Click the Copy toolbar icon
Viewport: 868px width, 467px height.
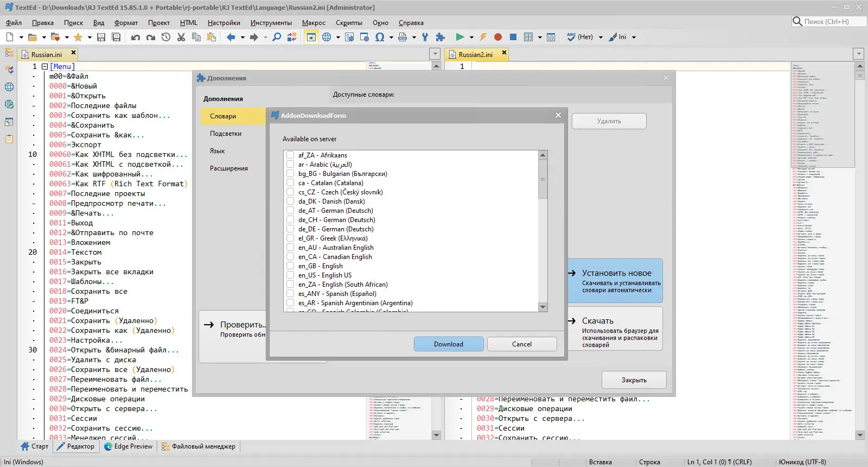pyautogui.click(x=196, y=37)
